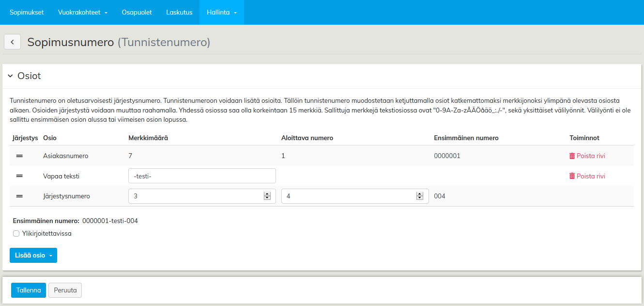Click trash icon in Asiakasnumero row

[x=572, y=156]
